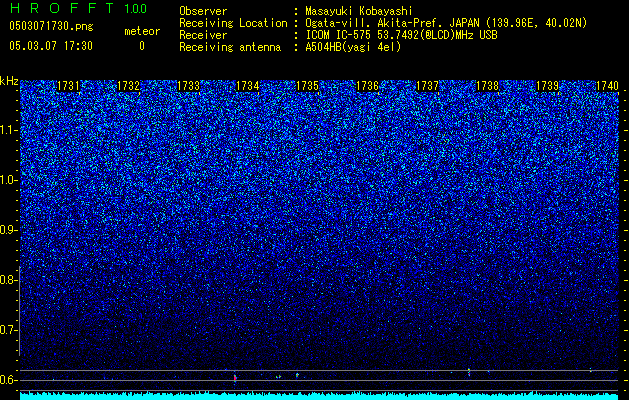Click the 1740 time marker
Image resolution: width=629 pixels, height=400 pixels.
607,86
